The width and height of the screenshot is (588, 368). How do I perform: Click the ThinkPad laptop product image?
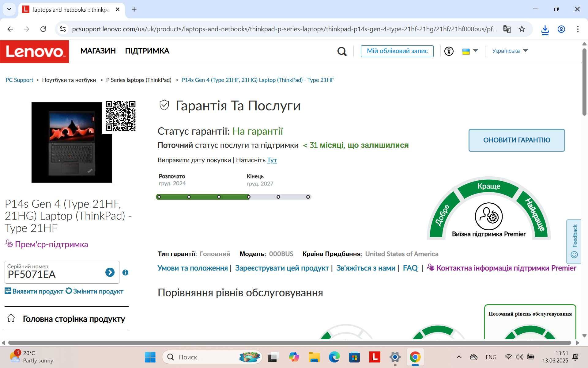pos(72,142)
